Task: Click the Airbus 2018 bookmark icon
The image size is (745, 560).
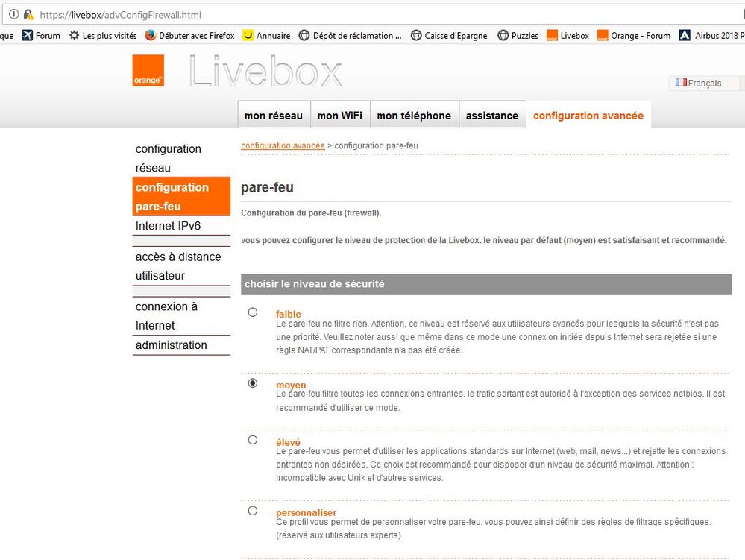Action: tap(684, 35)
